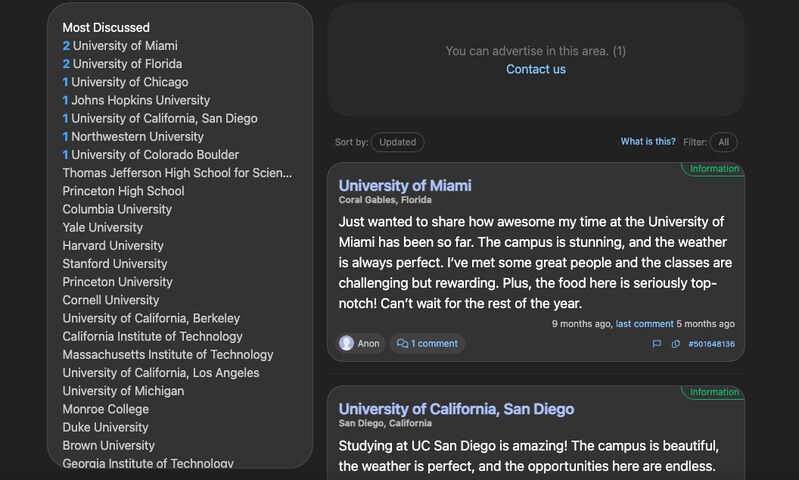Viewport: 799px width, 480px height.
Task: Open the Updated sort option
Action: click(397, 142)
